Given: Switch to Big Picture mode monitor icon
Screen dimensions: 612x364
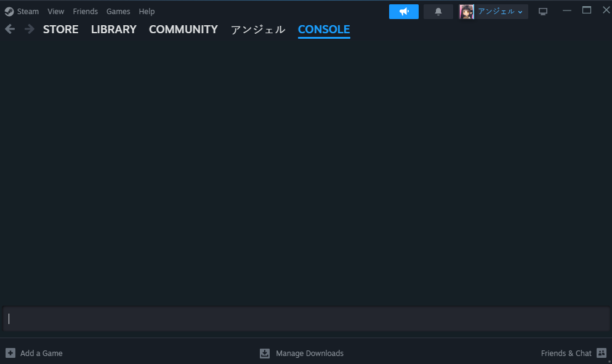Looking at the screenshot, I should [x=542, y=12].
